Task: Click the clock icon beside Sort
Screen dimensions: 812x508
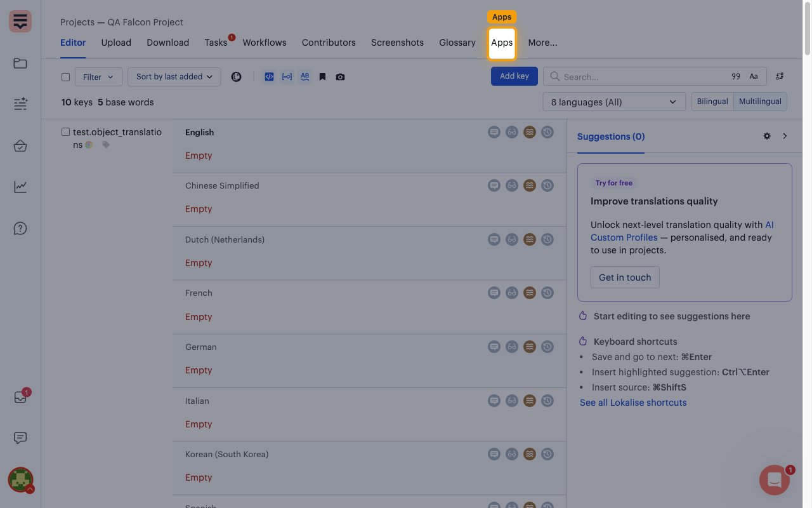Action: tap(236, 77)
